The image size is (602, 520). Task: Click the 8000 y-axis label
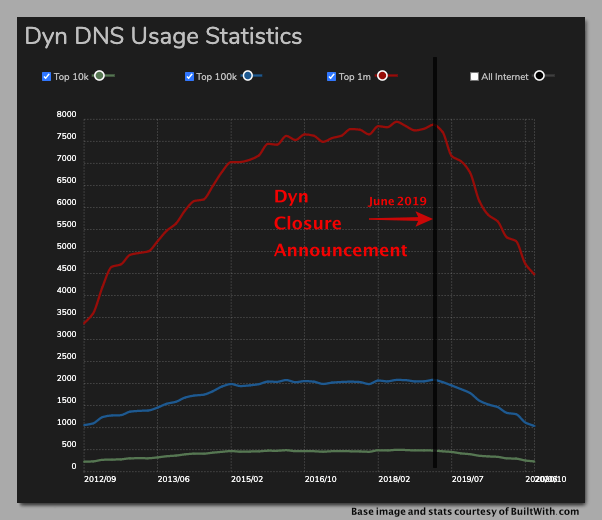(66, 114)
